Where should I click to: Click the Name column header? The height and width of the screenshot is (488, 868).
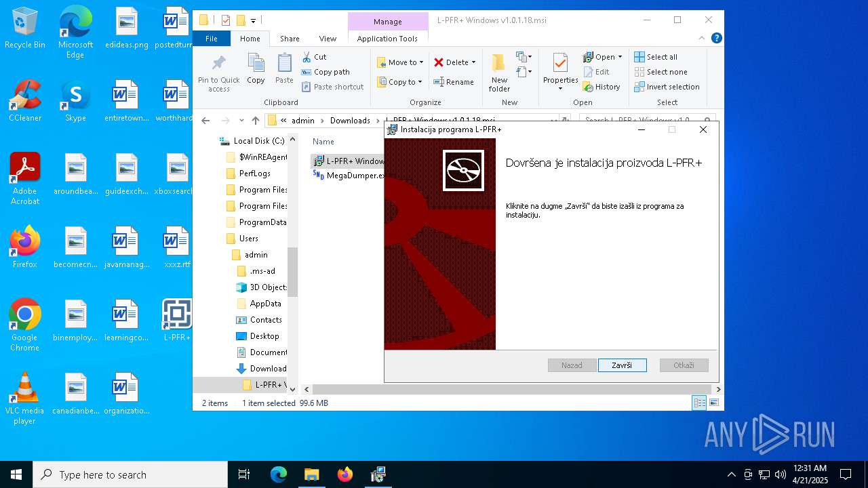click(x=323, y=142)
